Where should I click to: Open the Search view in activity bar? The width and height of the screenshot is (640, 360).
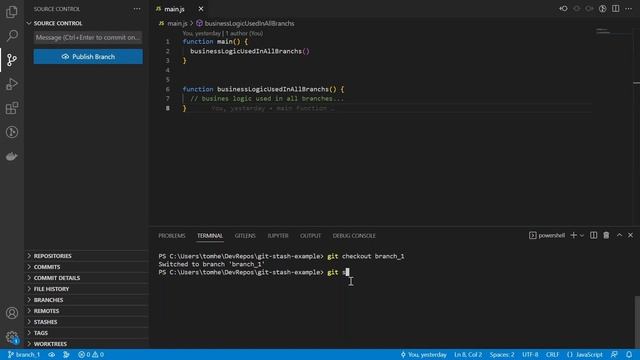click(x=12, y=36)
